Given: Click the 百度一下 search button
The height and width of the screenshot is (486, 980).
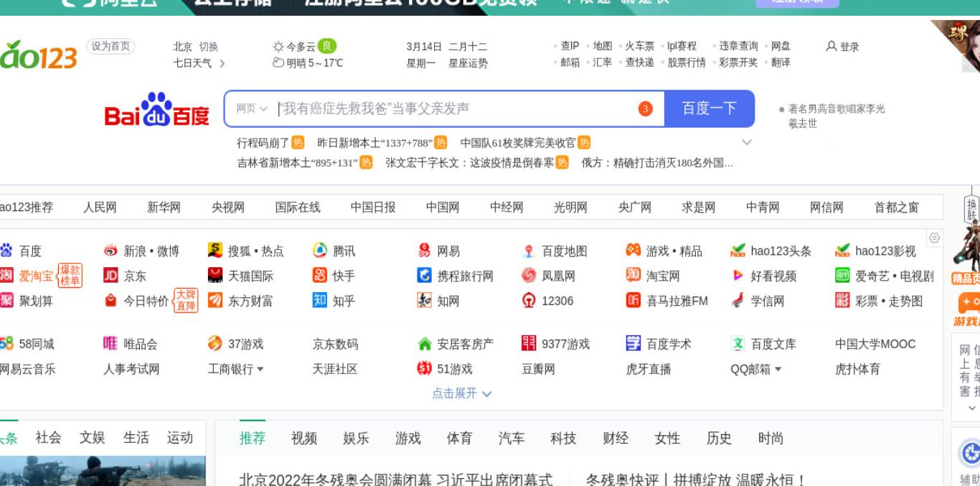Looking at the screenshot, I should tap(710, 108).
